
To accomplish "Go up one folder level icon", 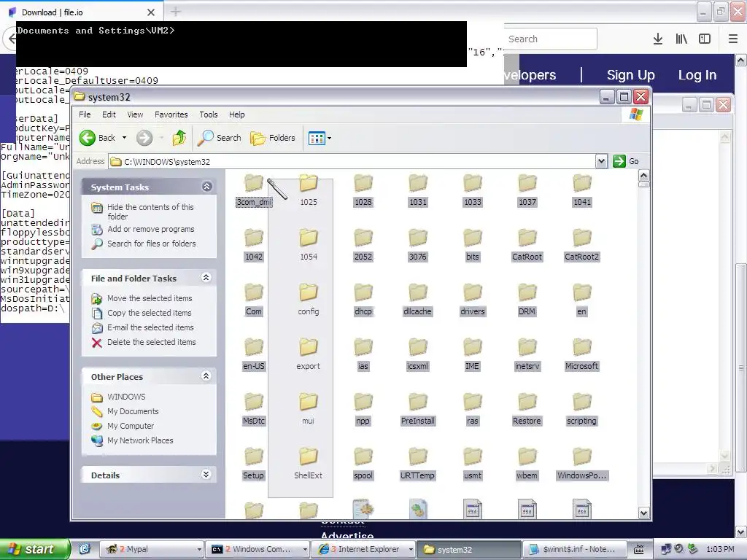I will point(179,138).
